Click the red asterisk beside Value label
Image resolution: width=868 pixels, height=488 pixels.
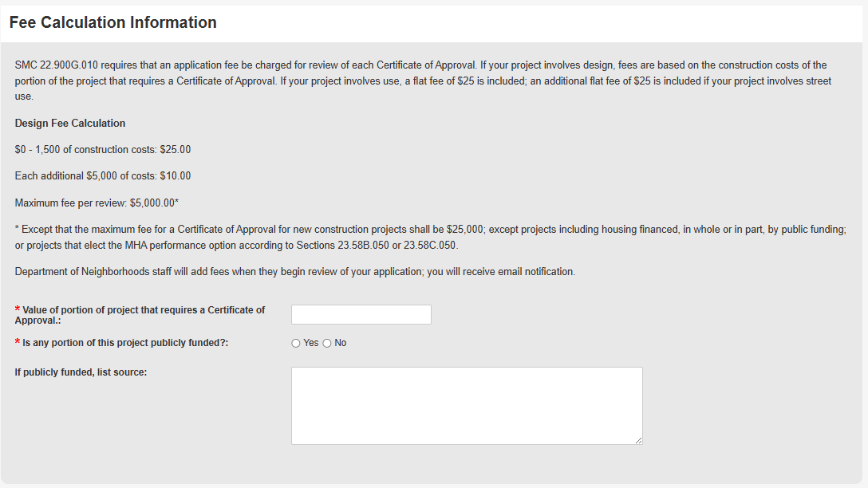(18, 310)
